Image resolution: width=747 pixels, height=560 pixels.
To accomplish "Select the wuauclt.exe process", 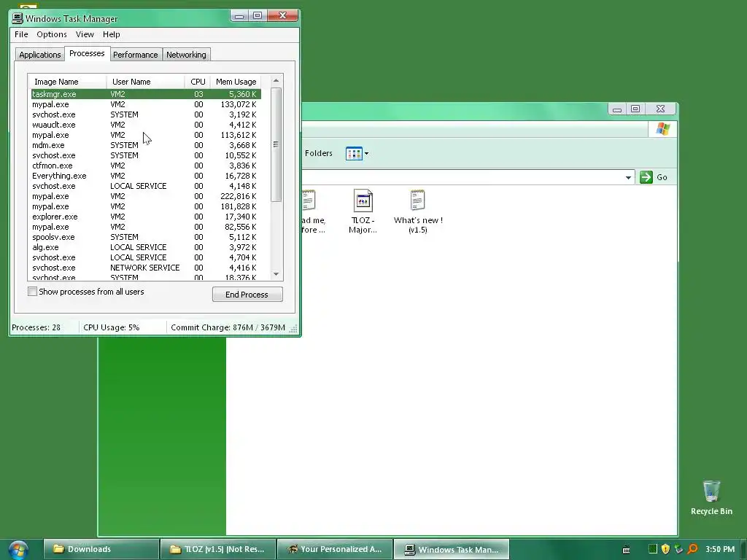I will 146,125.
